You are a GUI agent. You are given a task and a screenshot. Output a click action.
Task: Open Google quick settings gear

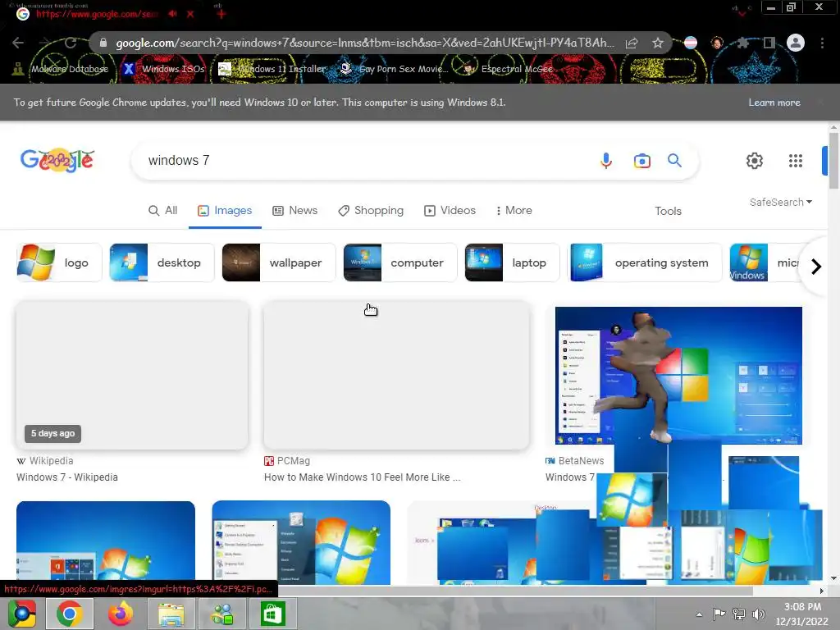755,160
